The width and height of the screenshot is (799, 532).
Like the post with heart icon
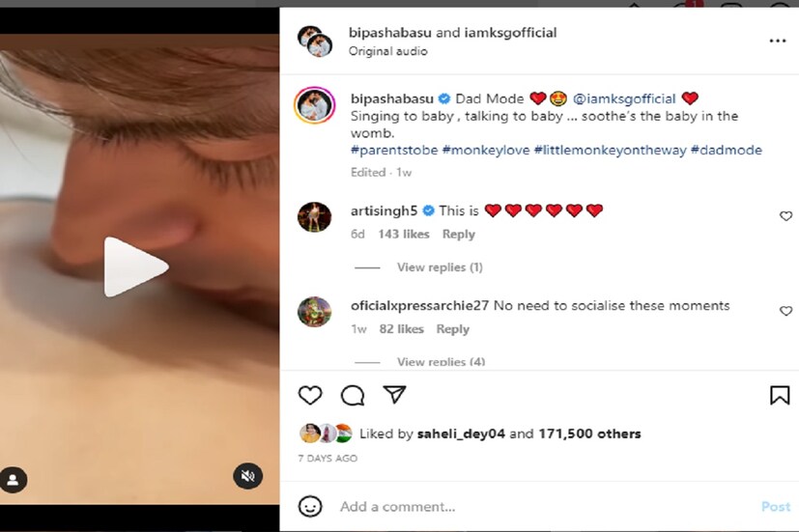click(x=310, y=395)
